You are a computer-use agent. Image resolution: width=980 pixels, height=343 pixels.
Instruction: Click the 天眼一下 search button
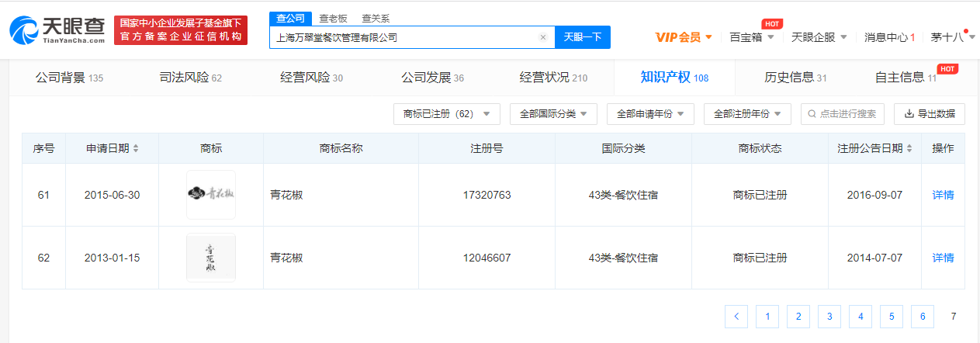[x=583, y=37]
